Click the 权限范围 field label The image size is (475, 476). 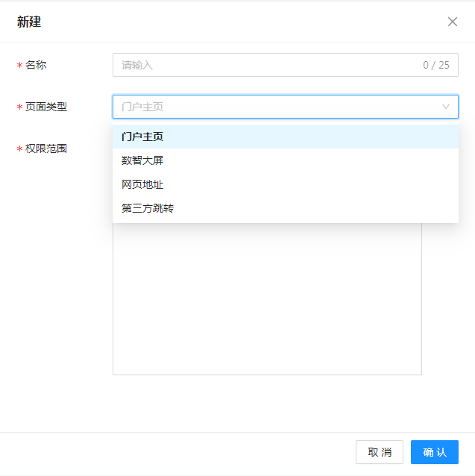46,148
